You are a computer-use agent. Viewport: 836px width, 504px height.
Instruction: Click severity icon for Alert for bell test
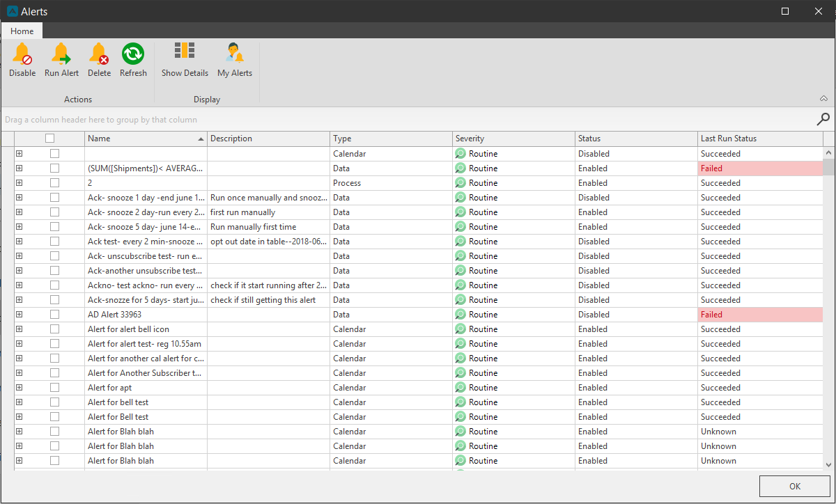tap(460, 402)
